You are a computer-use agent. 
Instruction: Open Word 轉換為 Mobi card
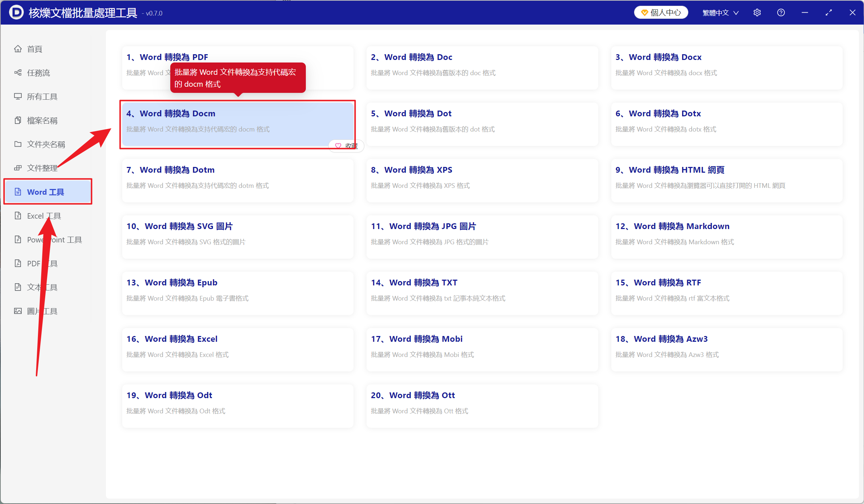click(x=482, y=349)
